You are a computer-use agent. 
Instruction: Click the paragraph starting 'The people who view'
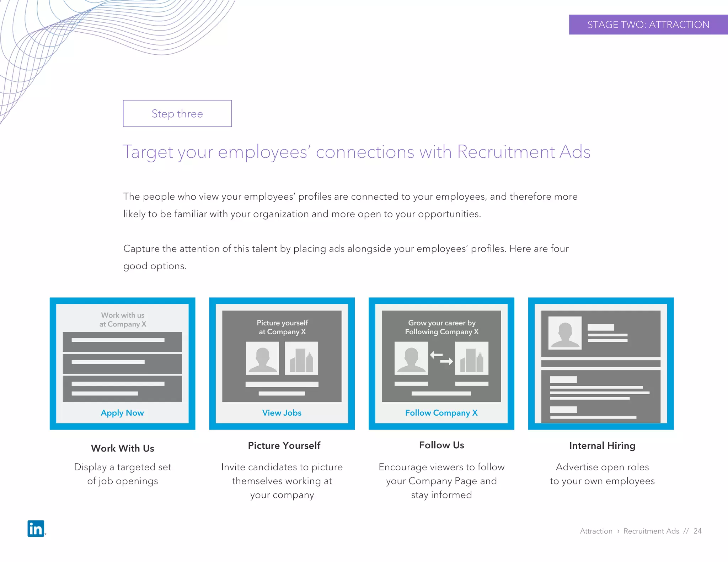click(x=350, y=205)
